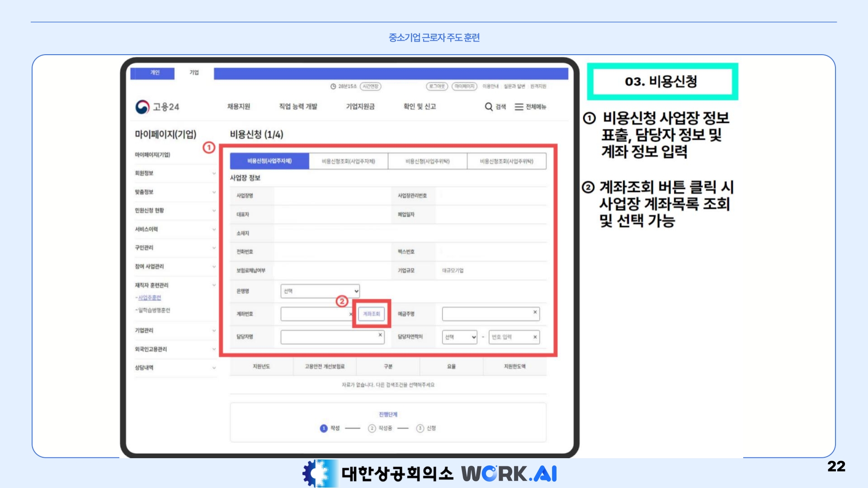Screen dimensions: 868x488
Task: Select step 1 작성 progress indicator
Action: (324, 428)
